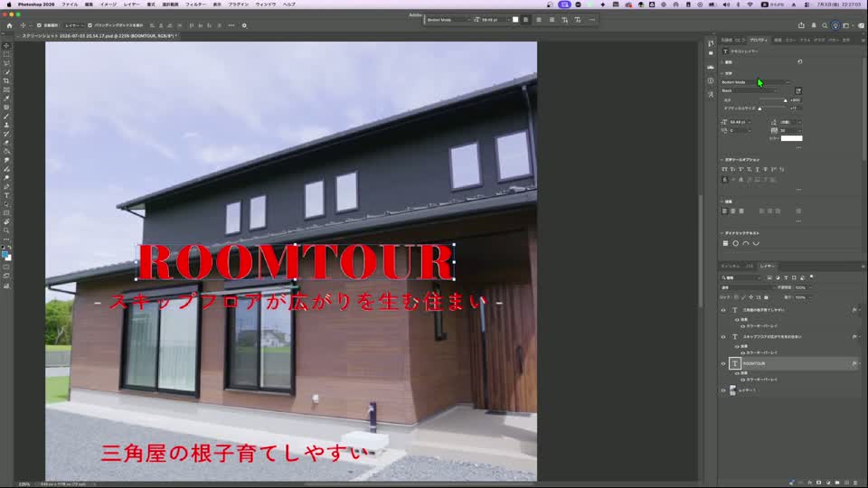Select the Move tool in the toolbar
This screenshot has width=868, height=488.
pos(6,46)
